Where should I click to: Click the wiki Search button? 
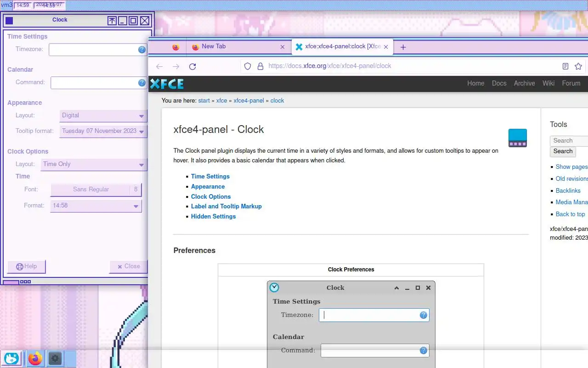563,151
